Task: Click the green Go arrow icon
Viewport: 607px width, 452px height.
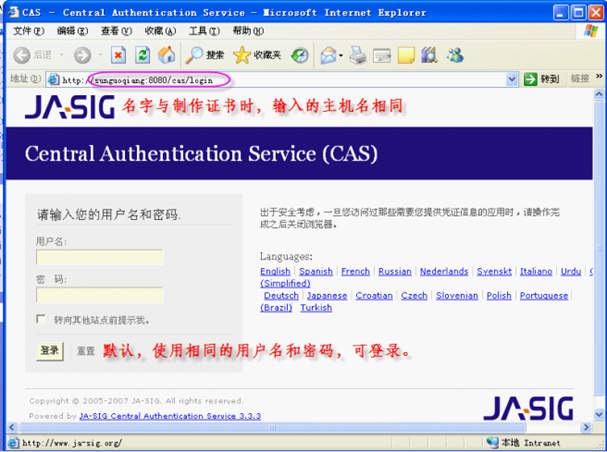Action: [530, 79]
